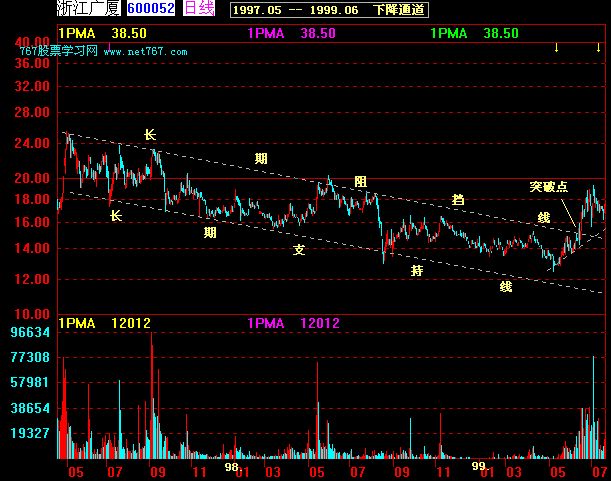
Task: Click the 32.00 price axis label
Action: [x=32, y=86]
